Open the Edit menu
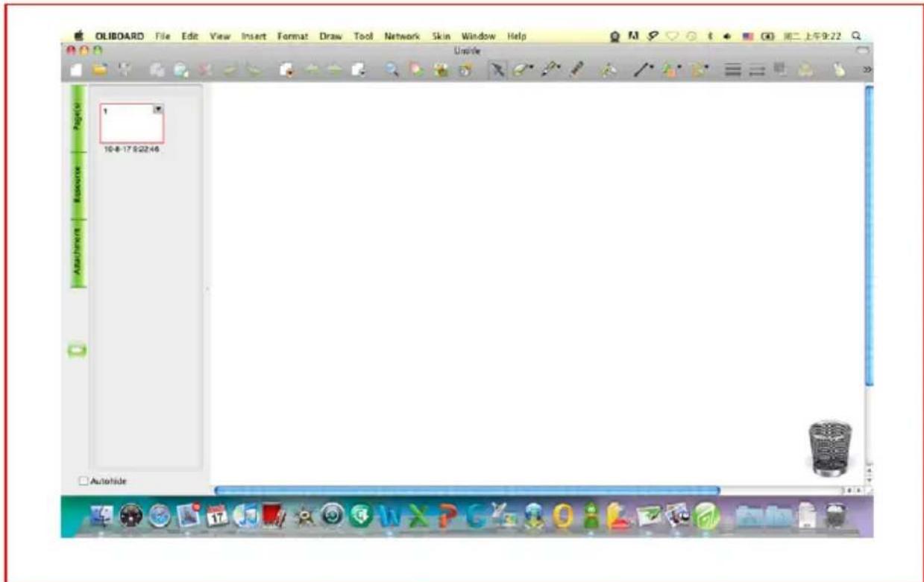This screenshot has height=582, width=924. click(x=189, y=36)
